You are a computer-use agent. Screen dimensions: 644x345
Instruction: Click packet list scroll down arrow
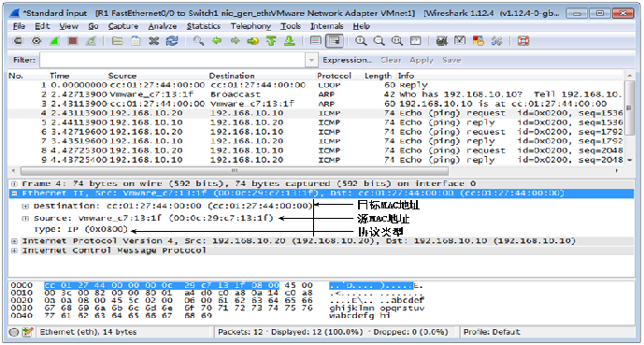(x=629, y=160)
